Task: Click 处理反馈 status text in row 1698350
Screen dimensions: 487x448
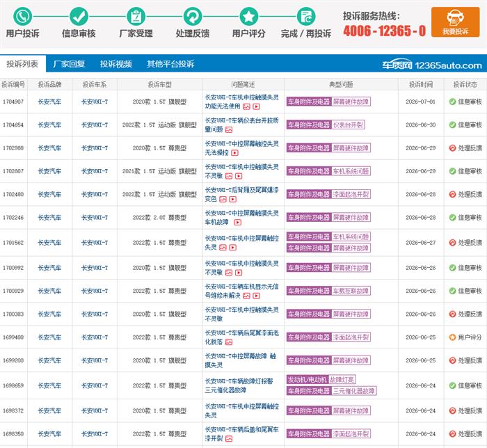Action: tap(470, 433)
